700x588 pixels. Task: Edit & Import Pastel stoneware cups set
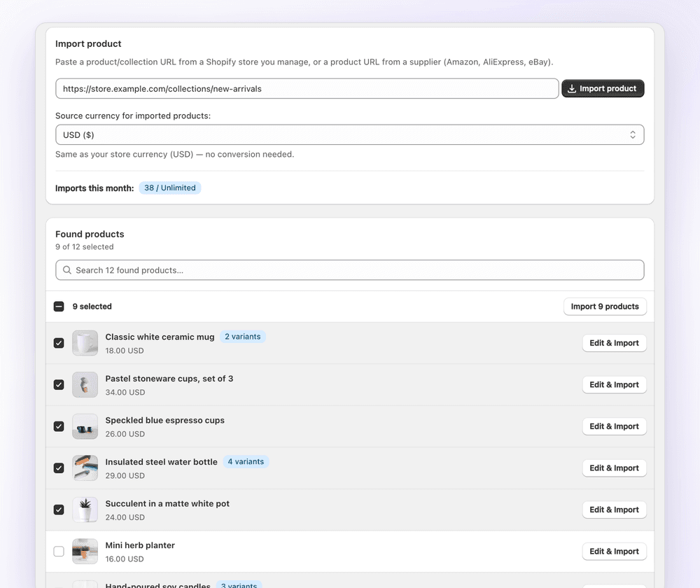point(615,384)
